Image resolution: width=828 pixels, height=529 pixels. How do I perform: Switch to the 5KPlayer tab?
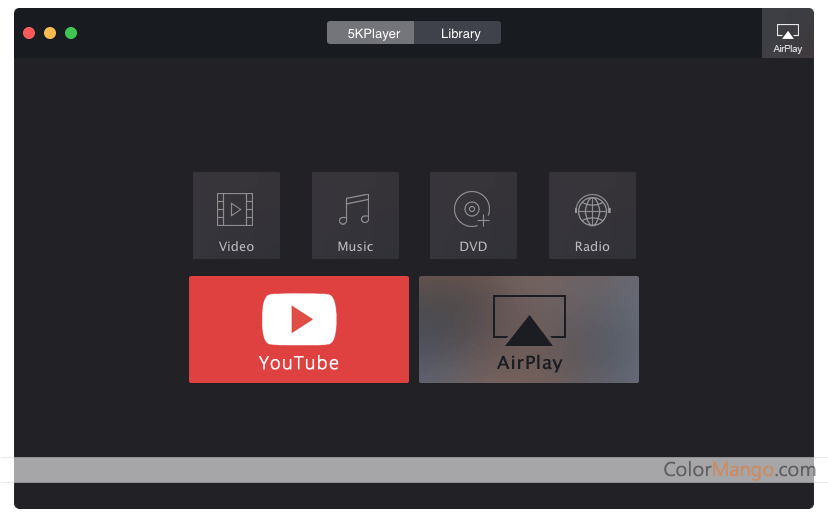click(x=373, y=33)
